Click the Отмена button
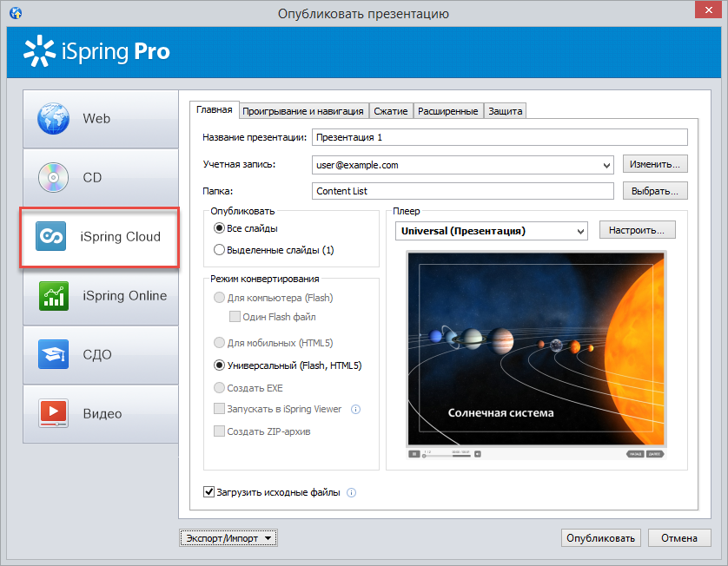Image resolution: width=728 pixels, height=566 pixels. [679, 538]
